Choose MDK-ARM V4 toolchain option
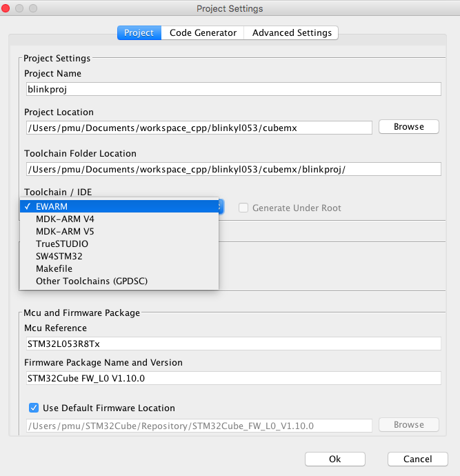Screen dimensions: 460x476 (x=65, y=219)
